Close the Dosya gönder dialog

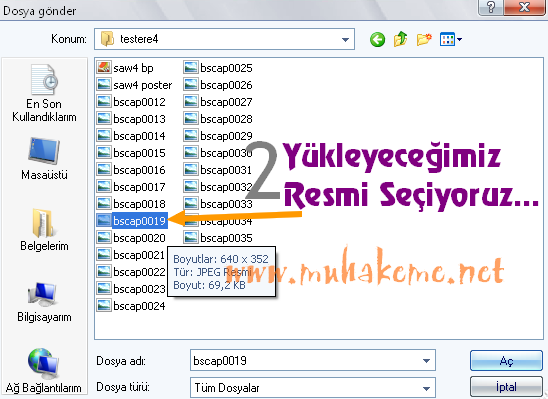tap(524, 7)
